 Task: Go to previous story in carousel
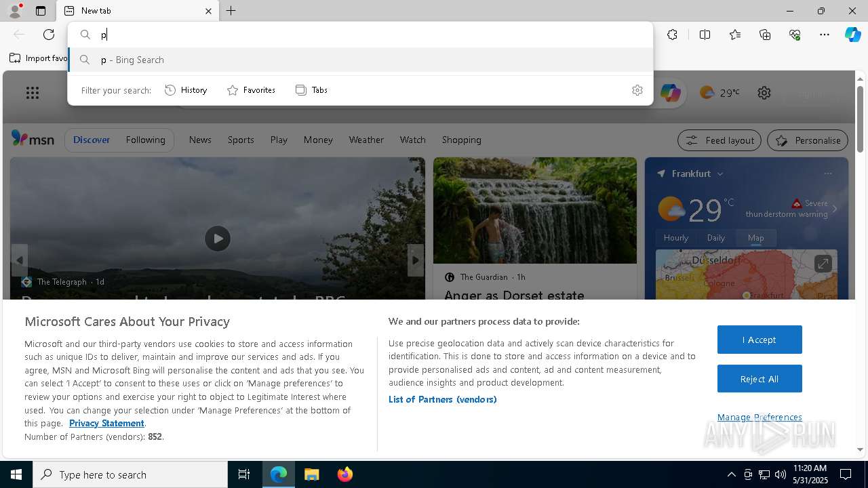point(20,260)
